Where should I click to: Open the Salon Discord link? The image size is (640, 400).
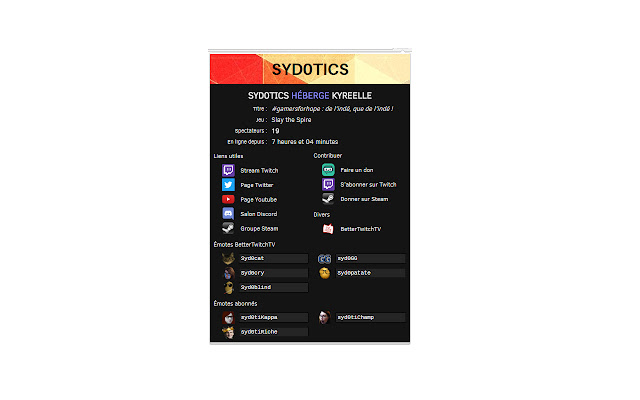258,214
